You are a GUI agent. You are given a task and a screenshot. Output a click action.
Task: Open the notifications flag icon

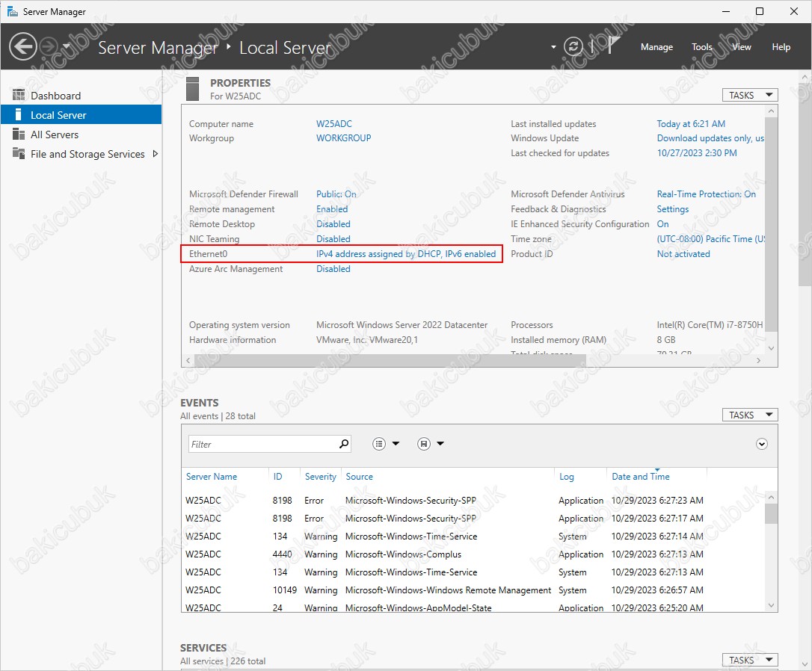tap(613, 46)
